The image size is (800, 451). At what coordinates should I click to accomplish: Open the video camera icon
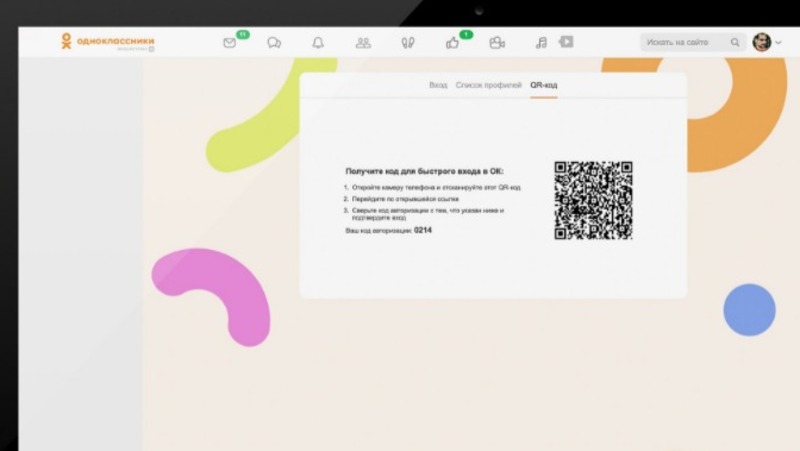(496, 43)
